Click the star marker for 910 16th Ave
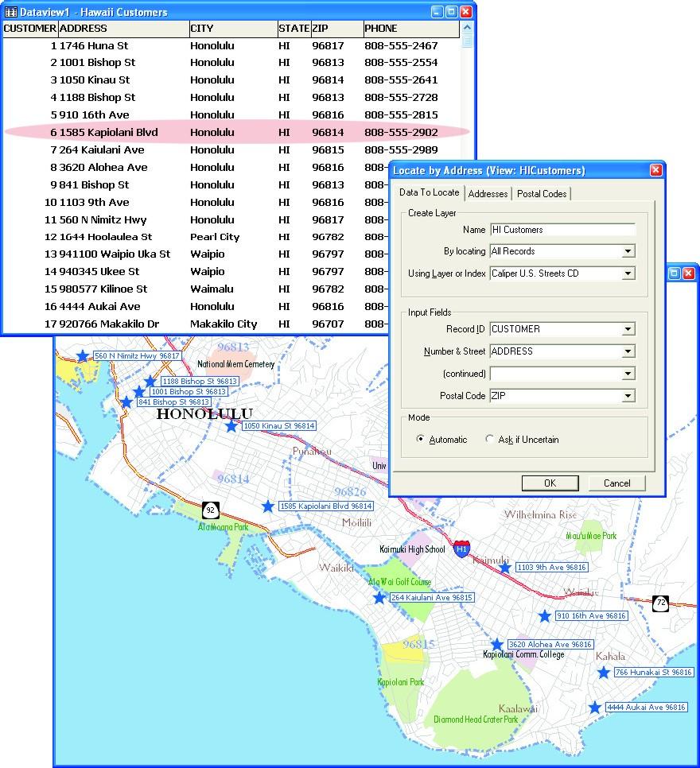Viewport: 700px width, 768px height. click(544, 616)
